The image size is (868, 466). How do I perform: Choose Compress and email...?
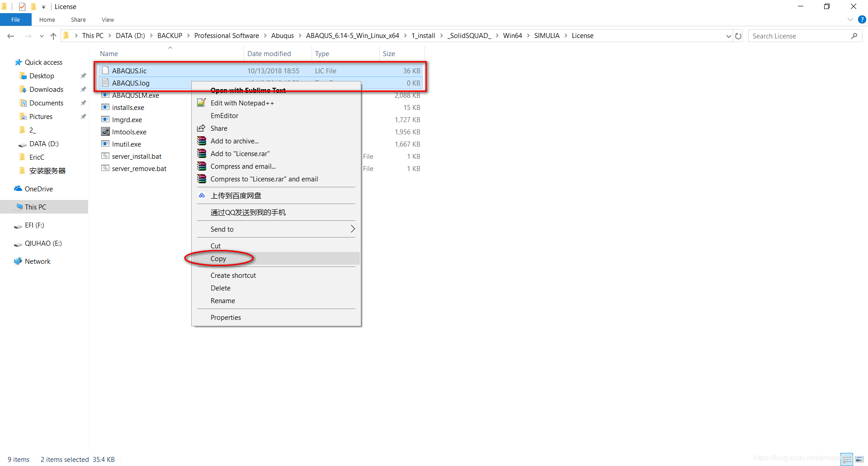[276, 166]
